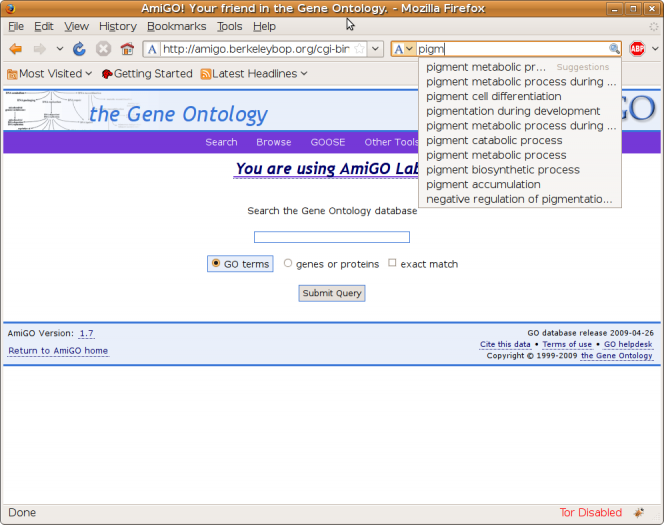Select suggestion 'negative regulation of pigmentatio...'

pyautogui.click(x=520, y=199)
